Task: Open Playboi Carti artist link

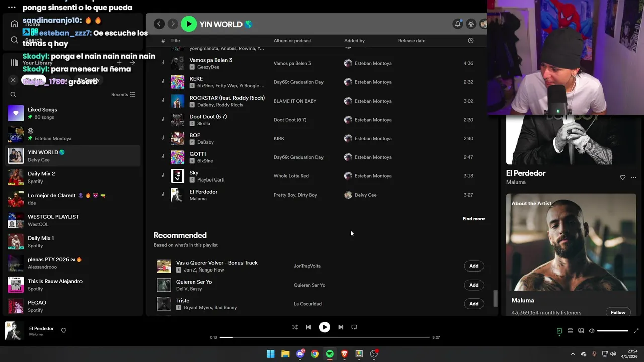Action: (211, 179)
